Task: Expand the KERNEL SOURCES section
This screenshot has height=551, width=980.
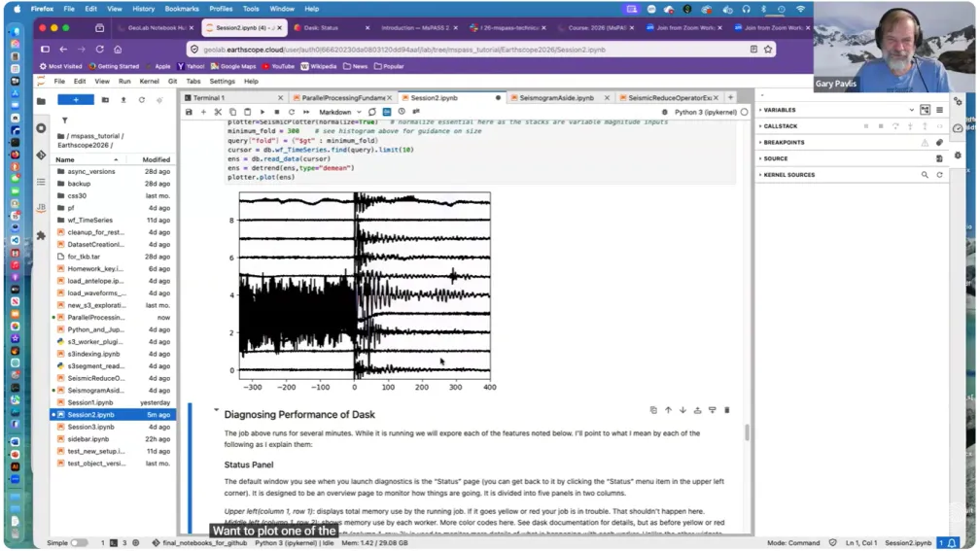Action: point(787,175)
